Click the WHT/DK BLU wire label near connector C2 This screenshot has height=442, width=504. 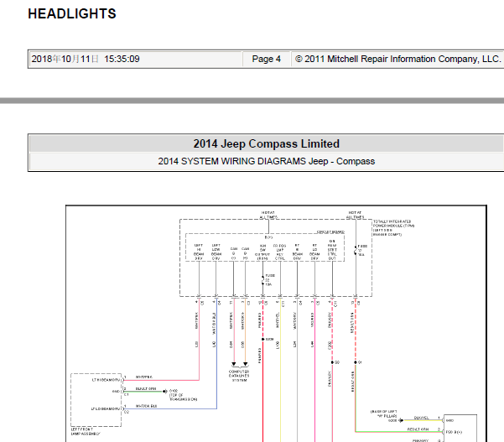pos(146,406)
